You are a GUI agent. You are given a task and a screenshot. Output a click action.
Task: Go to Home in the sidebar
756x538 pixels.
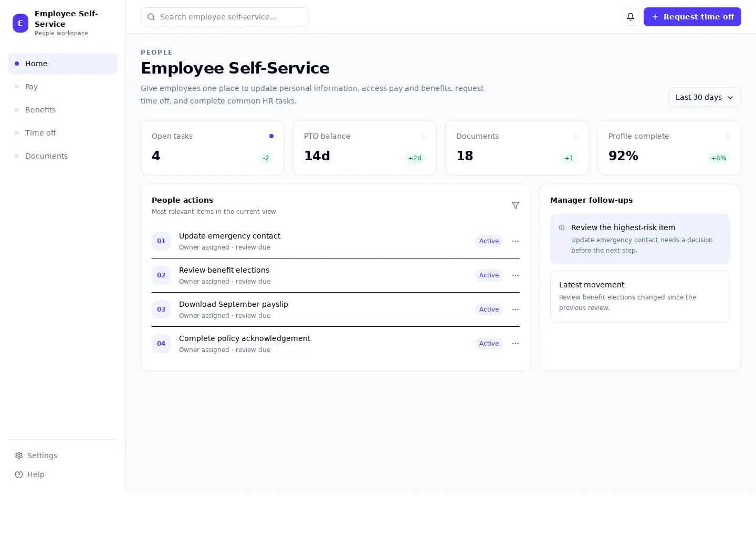(62, 64)
